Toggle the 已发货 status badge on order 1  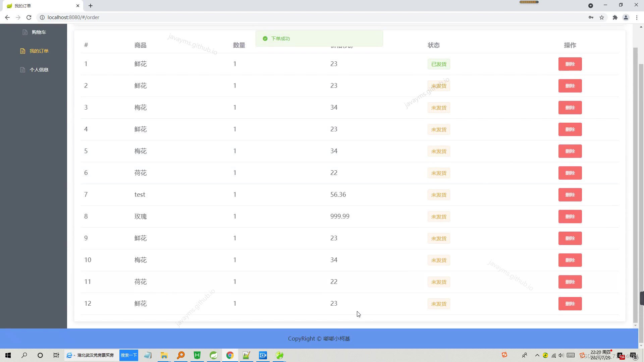click(x=438, y=64)
